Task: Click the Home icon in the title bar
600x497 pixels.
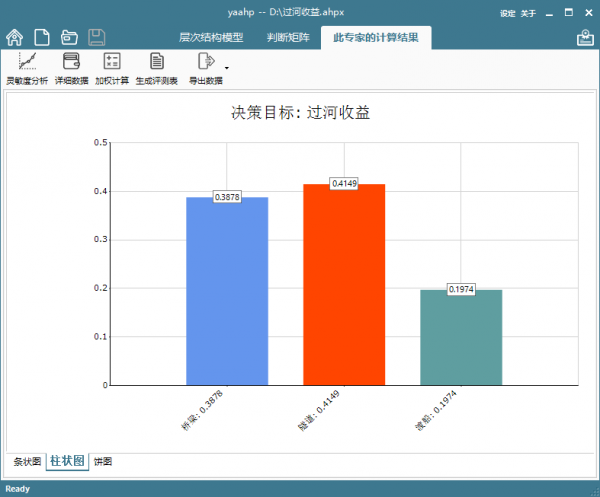Action: point(15,38)
